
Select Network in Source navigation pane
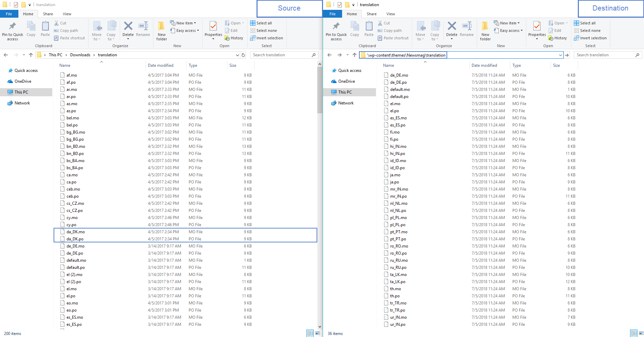[22, 103]
